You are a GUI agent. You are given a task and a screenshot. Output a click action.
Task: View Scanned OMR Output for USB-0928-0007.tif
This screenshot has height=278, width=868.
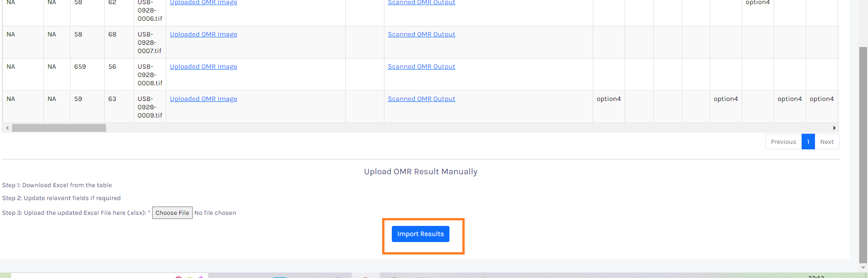point(421,35)
